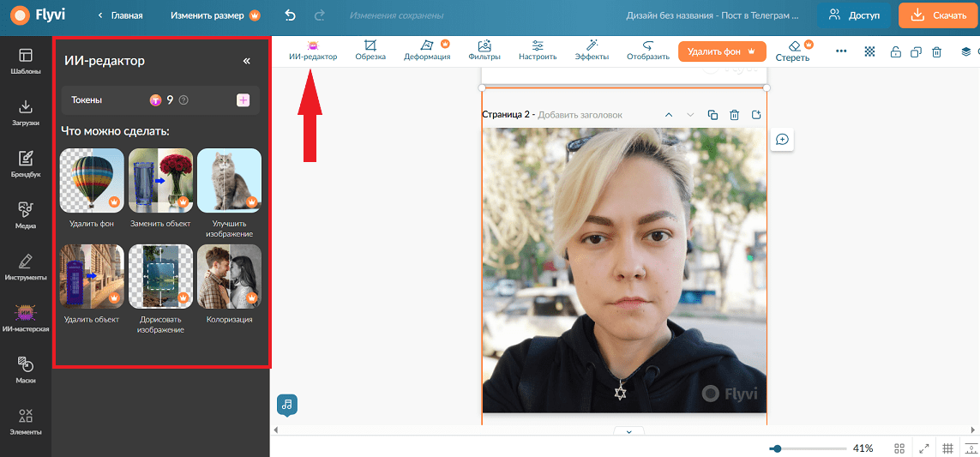Open the music note button
The height and width of the screenshot is (457, 980).
click(287, 404)
